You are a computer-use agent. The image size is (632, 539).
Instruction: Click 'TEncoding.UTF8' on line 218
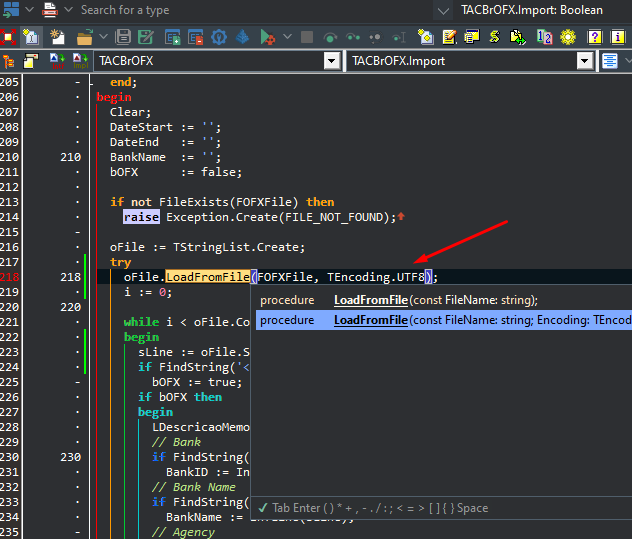(x=376, y=277)
